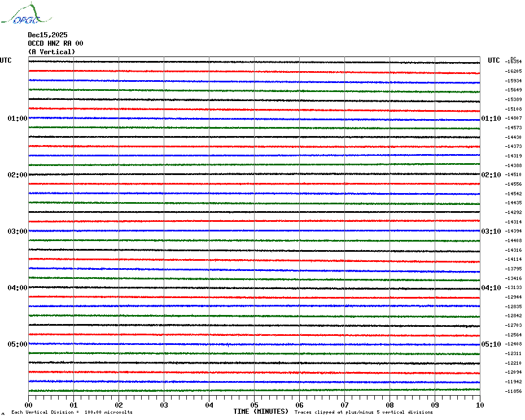The height and width of the screenshot is (420, 525).
Task: Click the 04:00 hour label on left
Action: pos(17,288)
